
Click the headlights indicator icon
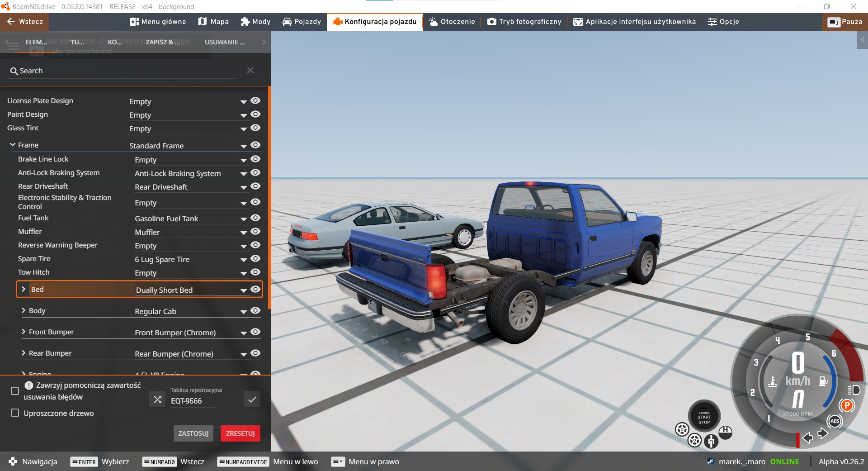(x=854, y=390)
